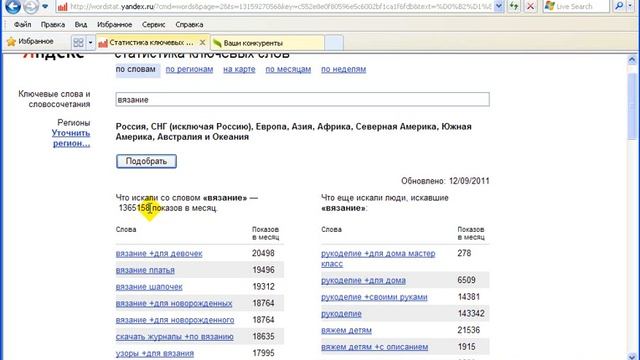Image resolution: width=640 pixels, height=360 pixels.
Task: Click the browser Forward arrow button
Action: (x=31, y=6)
